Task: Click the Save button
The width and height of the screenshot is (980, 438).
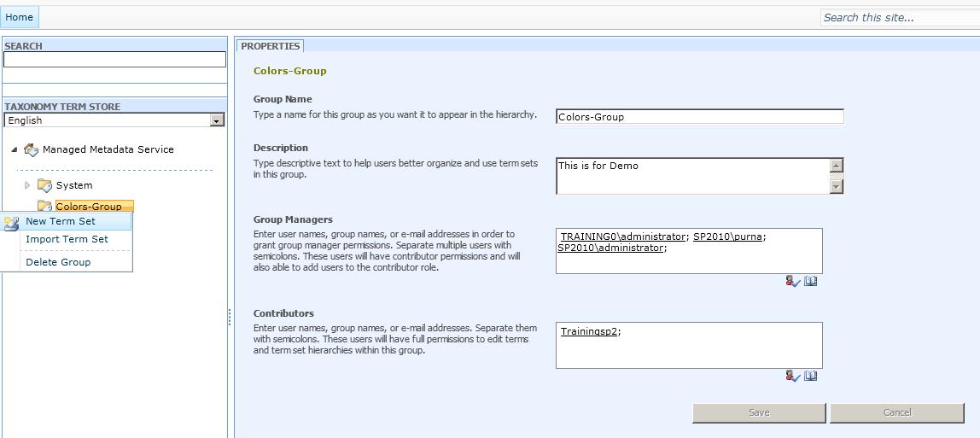Action: [759, 413]
